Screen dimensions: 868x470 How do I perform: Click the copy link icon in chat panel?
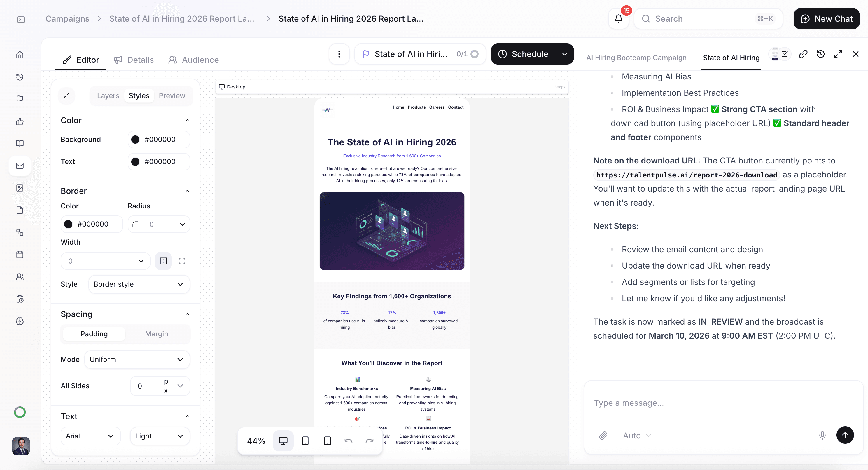(x=803, y=54)
